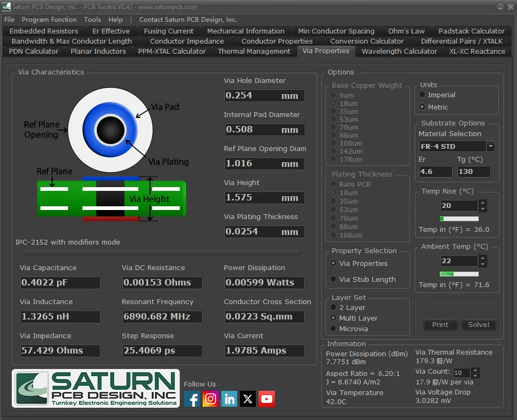
Task: Switch to the Conductor Impedance tab
Action: pos(187,41)
